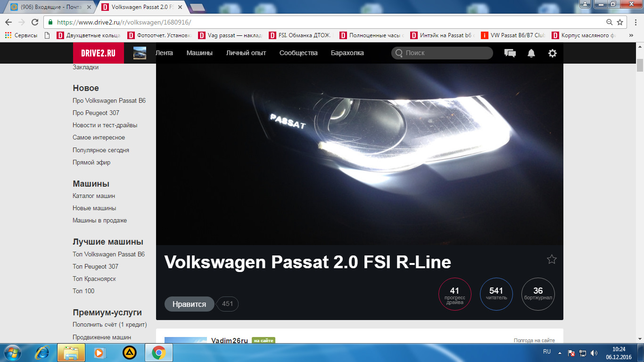Open 541 читатель circle
Viewport: 644px width, 362px height.
point(496,295)
